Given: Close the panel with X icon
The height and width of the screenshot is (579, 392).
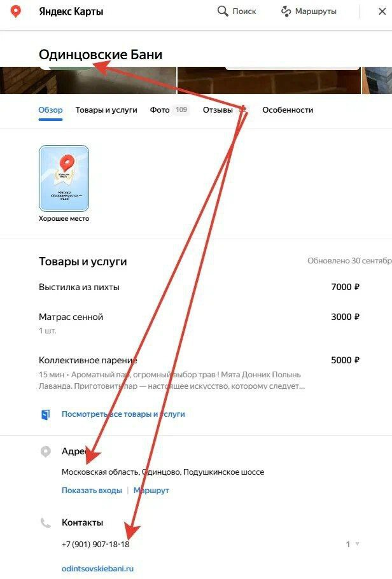Looking at the screenshot, I should tap(382, 11).
